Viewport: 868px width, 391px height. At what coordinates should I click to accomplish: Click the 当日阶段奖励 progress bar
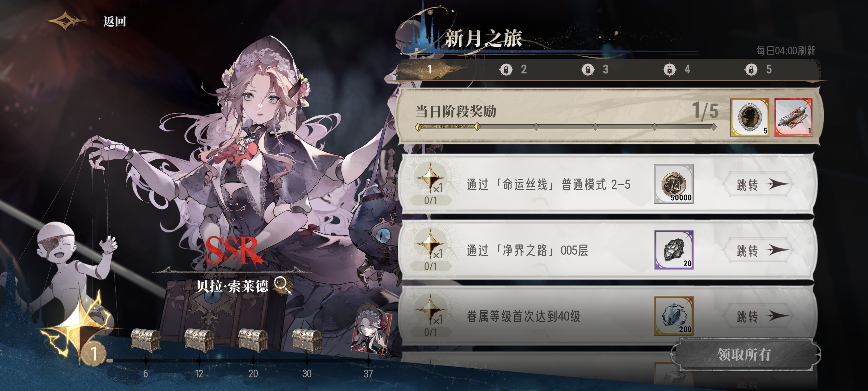point(566,127)
